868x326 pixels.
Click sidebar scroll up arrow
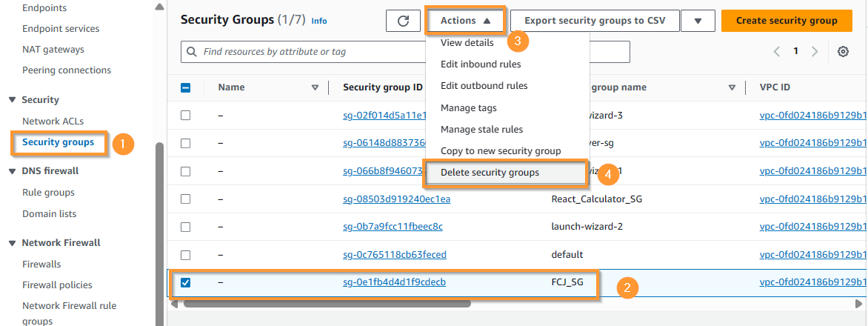[159, 7]
